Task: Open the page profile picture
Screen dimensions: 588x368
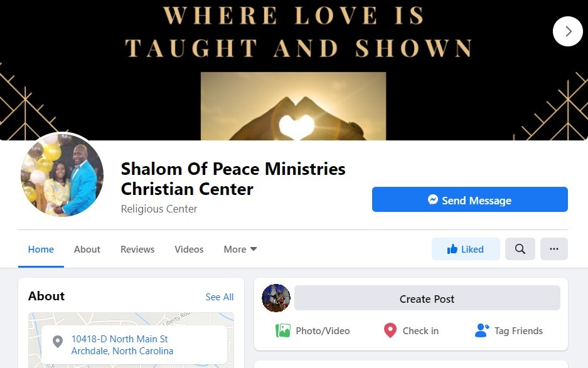Action: (62, 175)
